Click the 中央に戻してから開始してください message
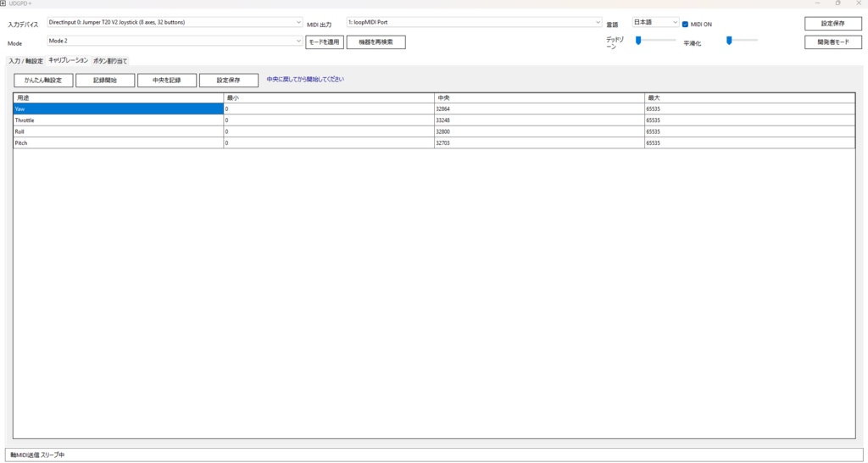The width and height of the screenshot is (868, 463). coord(305,79)
